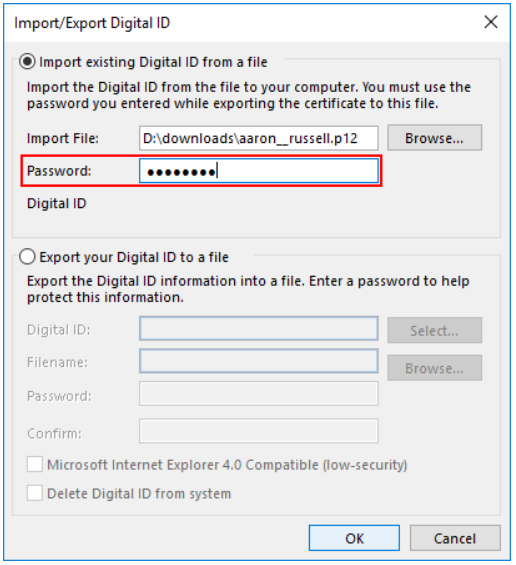This screenshot has height=565, width=516.
Task: Select Export your Digital ID radio button
Action: click(27, 257)
